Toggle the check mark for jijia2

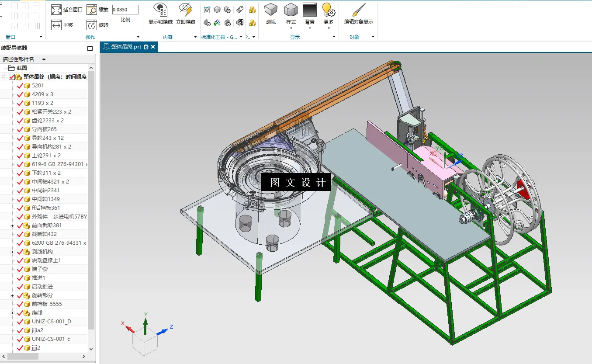(x=20, y=330)
